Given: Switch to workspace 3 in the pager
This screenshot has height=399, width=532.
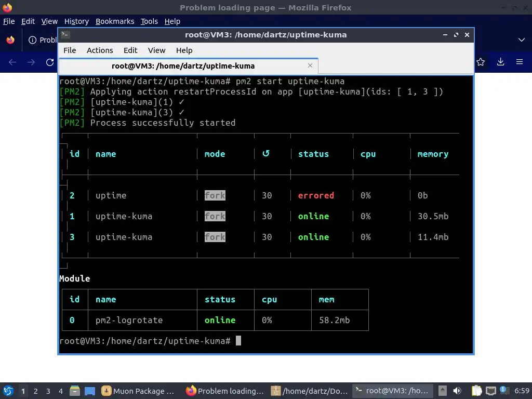Looking at the screenshot, I should (x=48, y=391).
